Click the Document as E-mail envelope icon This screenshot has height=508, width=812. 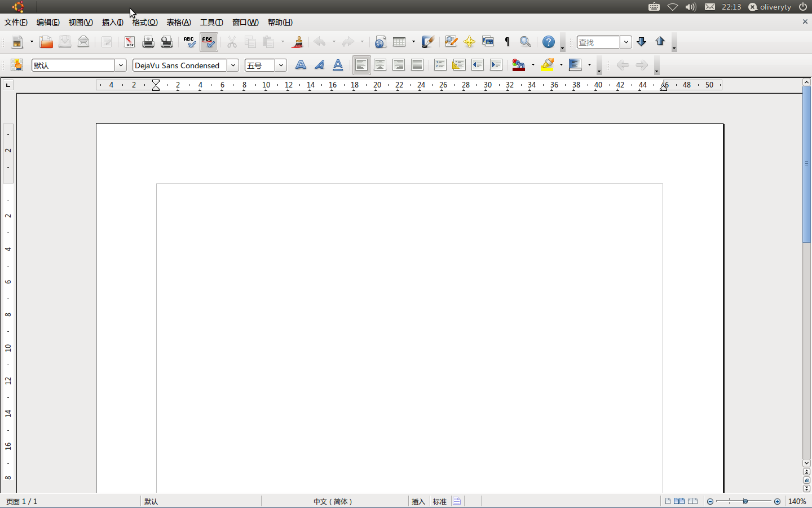tap(83, 42)
